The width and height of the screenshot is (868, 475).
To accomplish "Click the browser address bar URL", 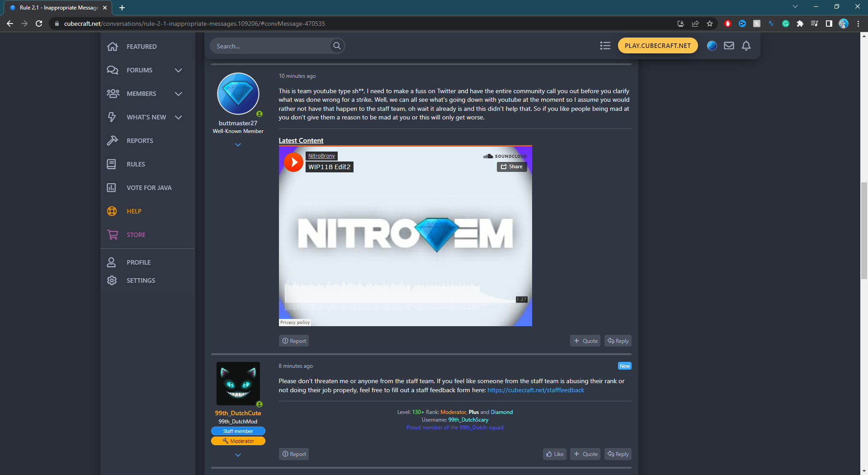I will 194,24.
